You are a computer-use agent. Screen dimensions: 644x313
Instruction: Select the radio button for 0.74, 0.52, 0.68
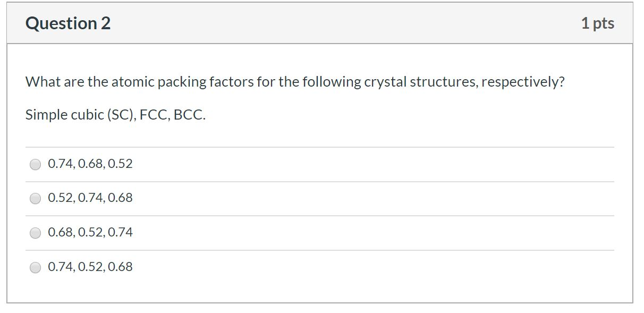pos(35,267)
